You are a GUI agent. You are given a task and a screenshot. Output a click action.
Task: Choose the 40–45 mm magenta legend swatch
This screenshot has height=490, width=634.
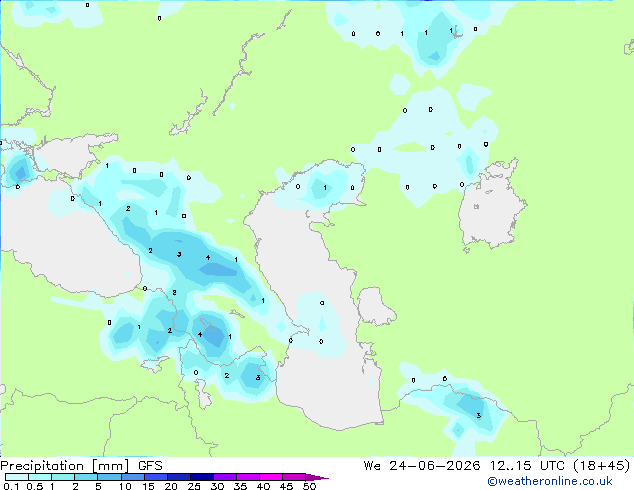tap(271, 477)
